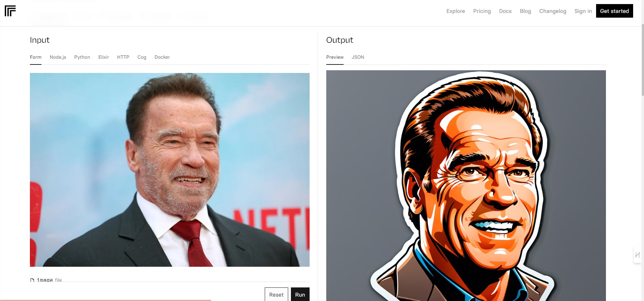Viewport: 644px width, 301px height.
Task: Go to the Pricing page
Action: (x=482, y=11)
